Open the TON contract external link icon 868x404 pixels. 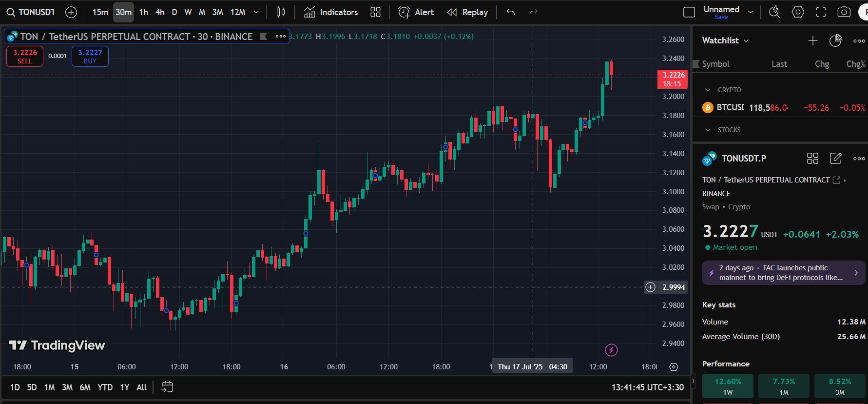tap(837, 180)
